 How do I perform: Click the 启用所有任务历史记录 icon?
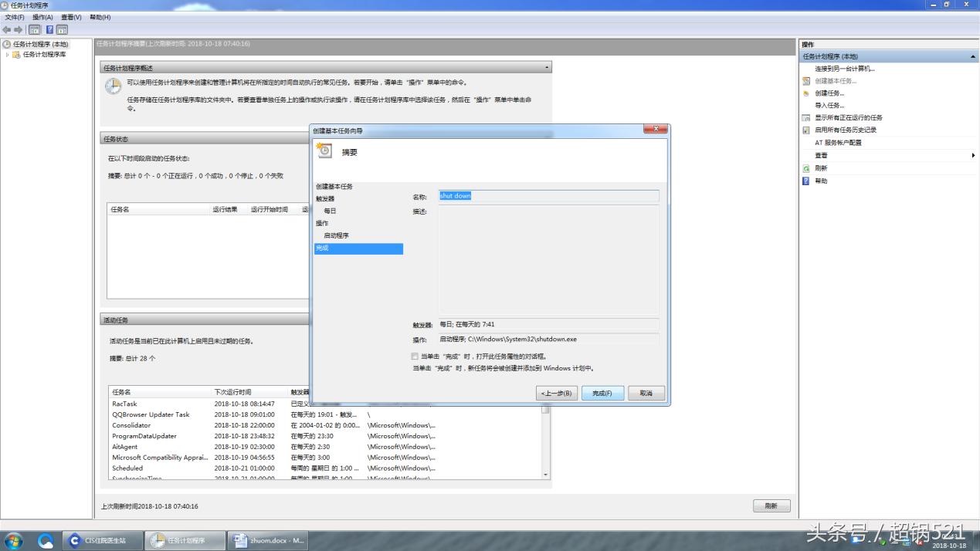coord(806,130)
